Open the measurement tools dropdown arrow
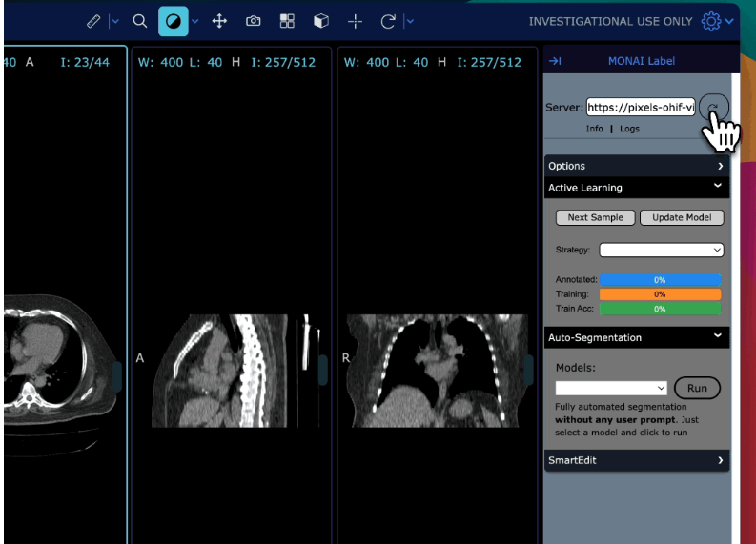Image resolution: width=756 pixels, height=544 pixels. [114, 21]
